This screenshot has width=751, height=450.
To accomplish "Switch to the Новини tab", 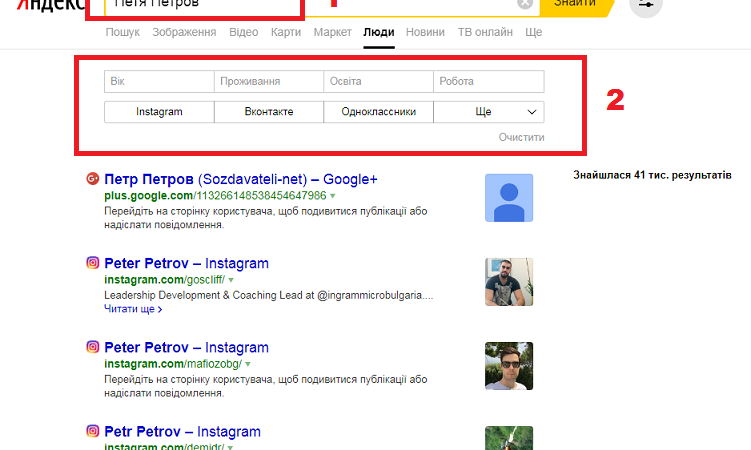I will (425, 32).
